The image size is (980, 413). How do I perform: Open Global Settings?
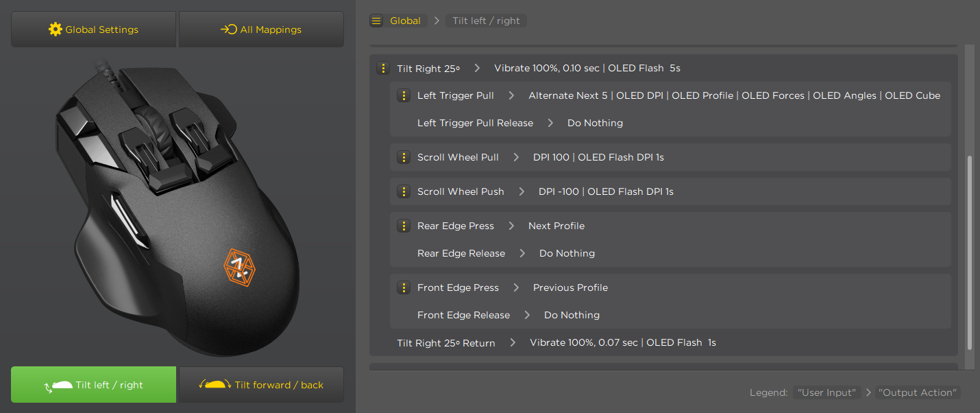[94, 29]
